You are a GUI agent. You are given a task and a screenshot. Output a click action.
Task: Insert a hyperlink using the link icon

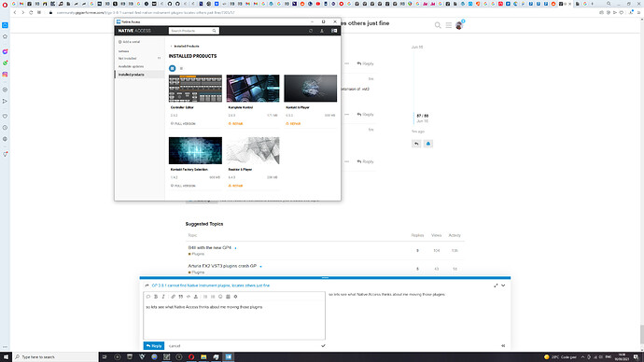pos(173,297)
